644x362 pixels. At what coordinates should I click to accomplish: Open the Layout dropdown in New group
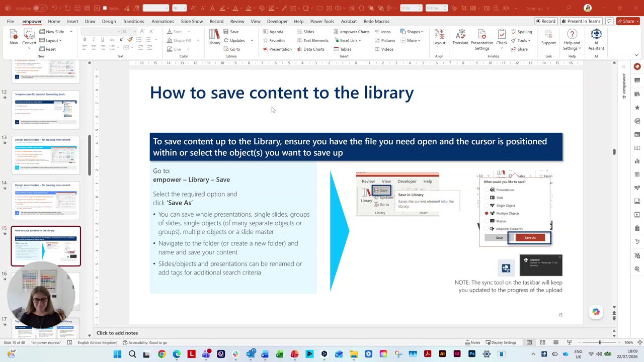50,40
